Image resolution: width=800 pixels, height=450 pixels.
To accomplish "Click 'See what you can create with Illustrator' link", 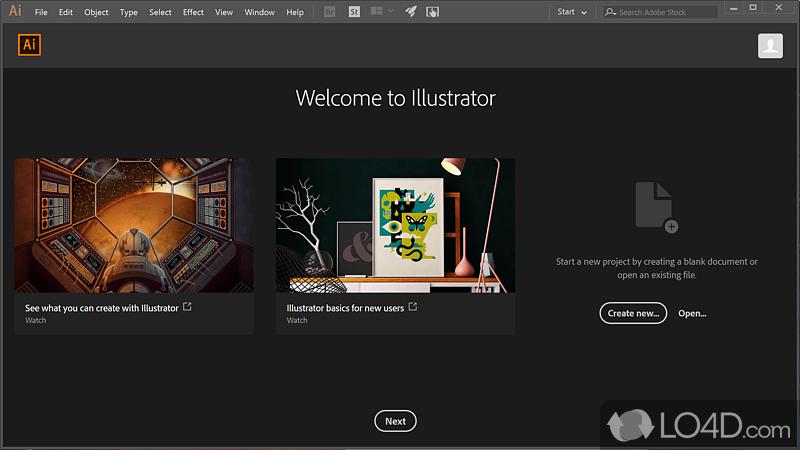I will coord(102,308).
